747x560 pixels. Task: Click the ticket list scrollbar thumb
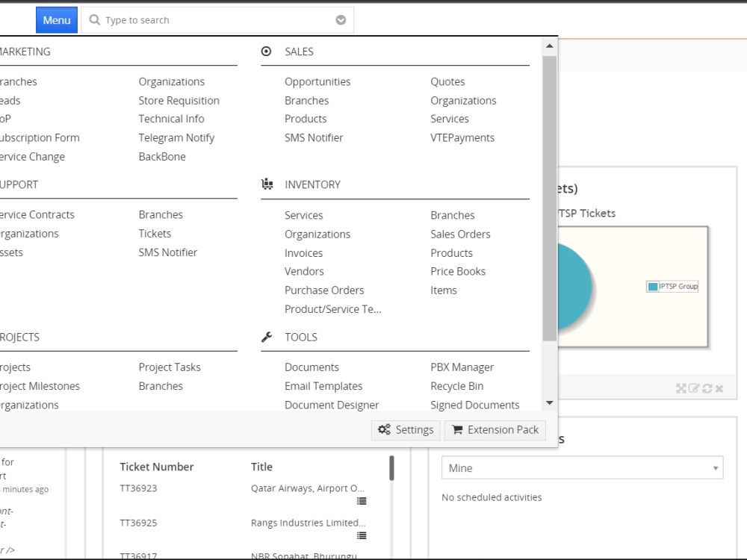[391, 468]
